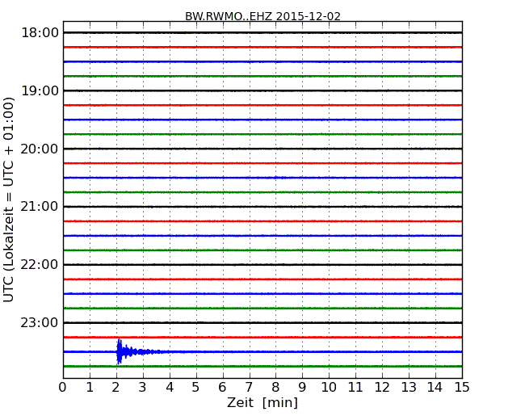The width and height of the screenshot is (525, 420).
Task: Click x-axis tick label 12
Action: (x=382, y=388)
